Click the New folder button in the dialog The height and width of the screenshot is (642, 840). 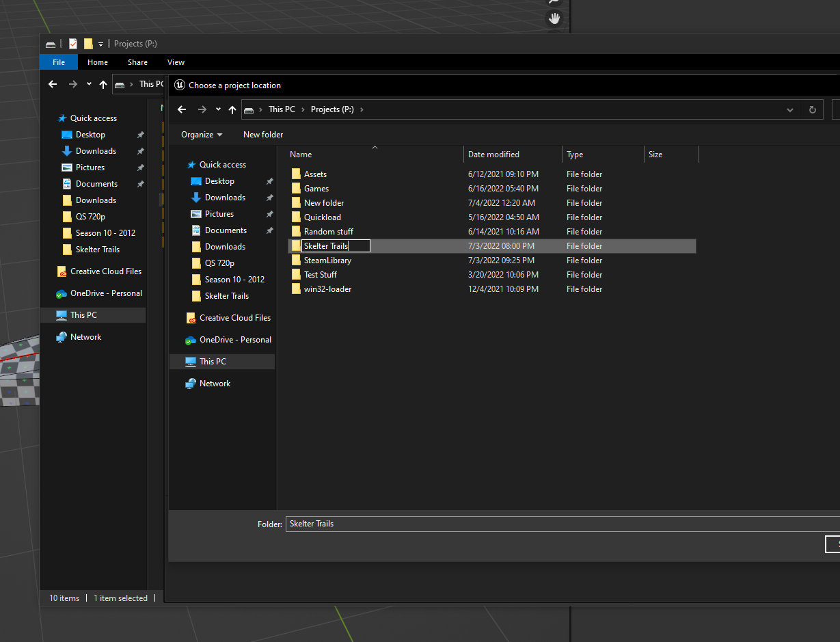[x=263, y=135]
